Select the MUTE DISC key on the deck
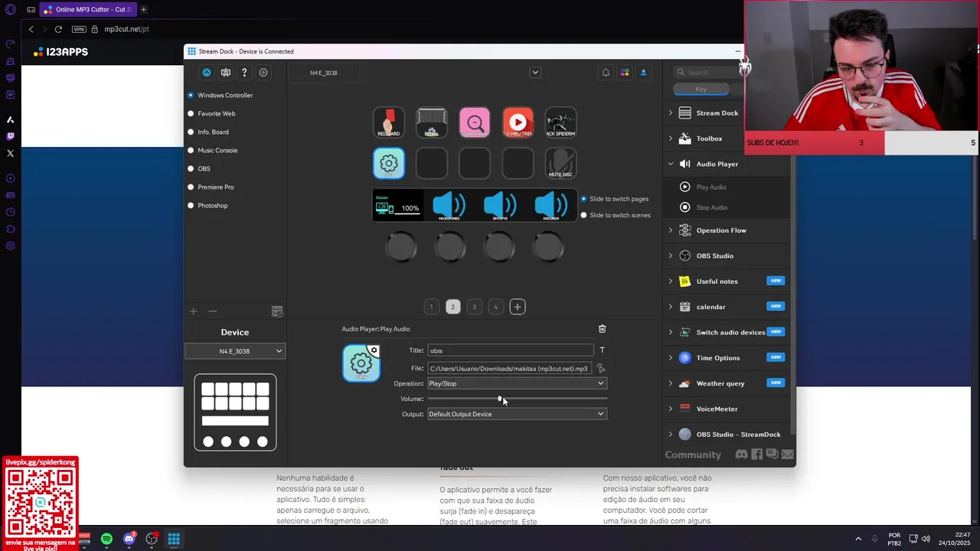This screenshot has width=980, height=551. coord(560,164)
